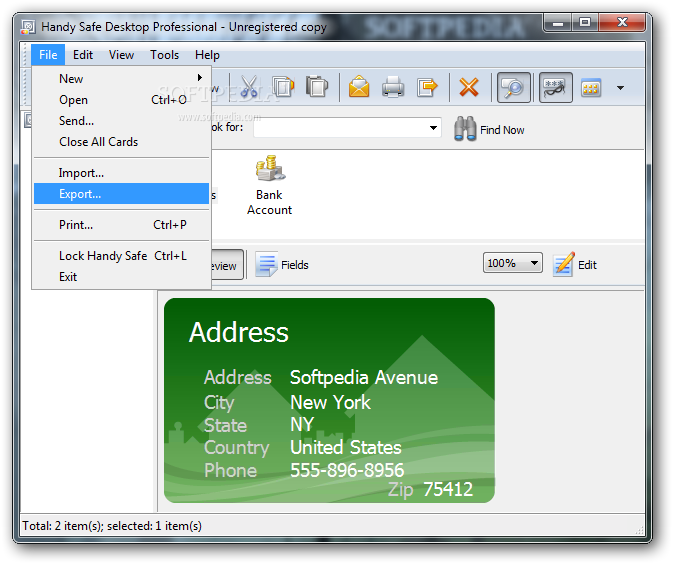Image resolution: width=673 pixels, height=564 pixels.
Task: Click the Edit pencil icon
Action: coord(564,264)
